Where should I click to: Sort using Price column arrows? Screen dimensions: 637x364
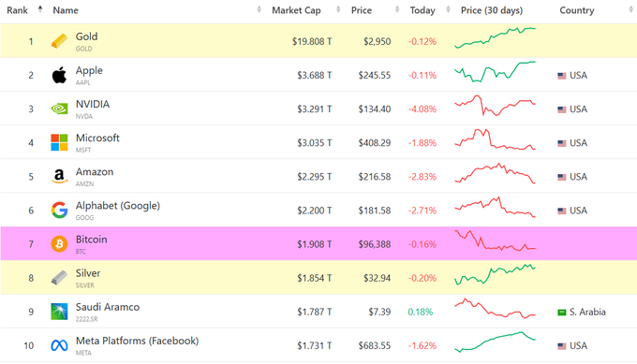[397, 9]
